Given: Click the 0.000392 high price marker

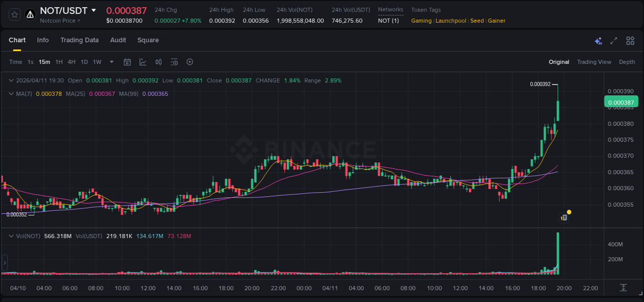Looking at the screenshot, I should point(540,84).
